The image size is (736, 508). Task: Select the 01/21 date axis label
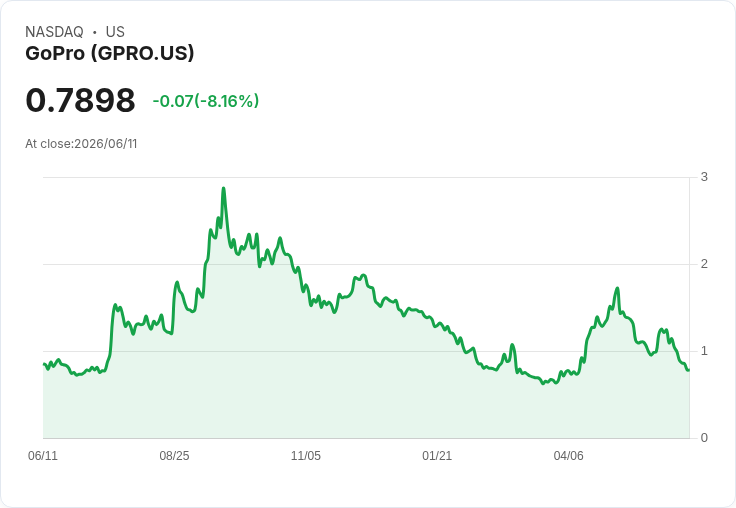[x=437, y=455]
